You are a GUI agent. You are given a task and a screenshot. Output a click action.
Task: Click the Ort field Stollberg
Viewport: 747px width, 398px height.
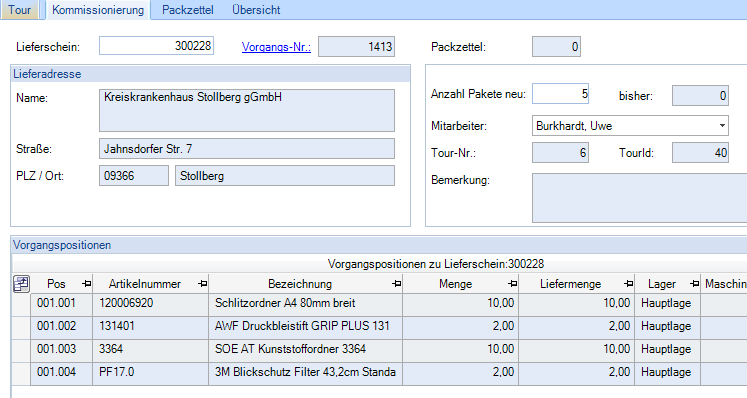285,175
